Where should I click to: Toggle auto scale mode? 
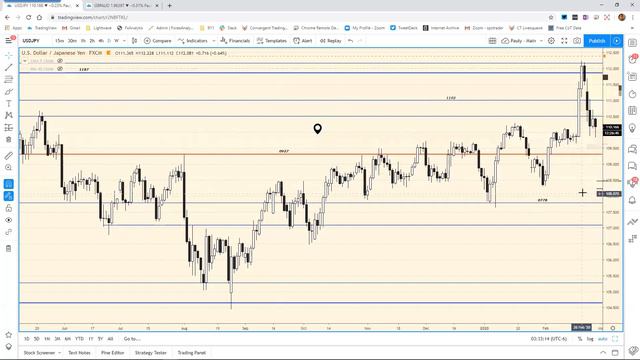point(602,339)
